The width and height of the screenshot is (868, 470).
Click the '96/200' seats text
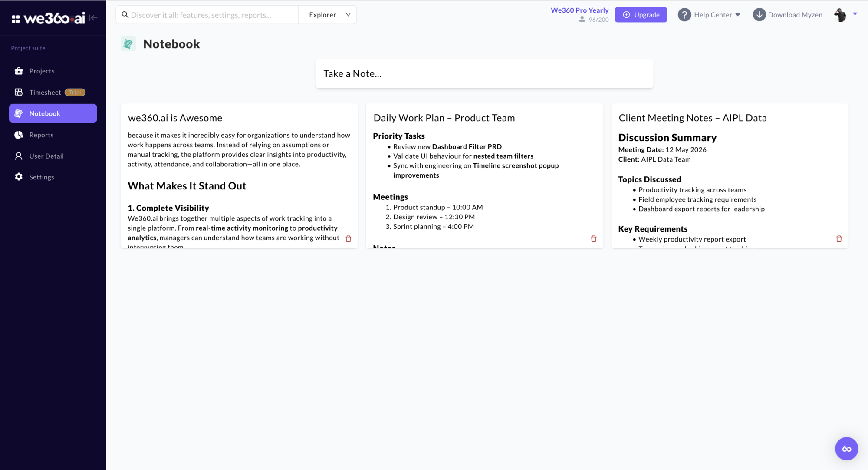598,20
